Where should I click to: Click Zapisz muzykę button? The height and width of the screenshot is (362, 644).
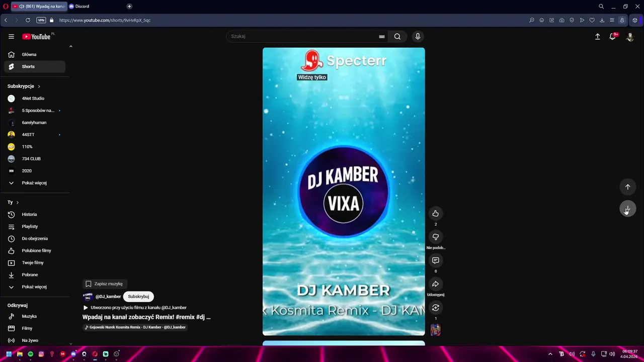point(105,284)
